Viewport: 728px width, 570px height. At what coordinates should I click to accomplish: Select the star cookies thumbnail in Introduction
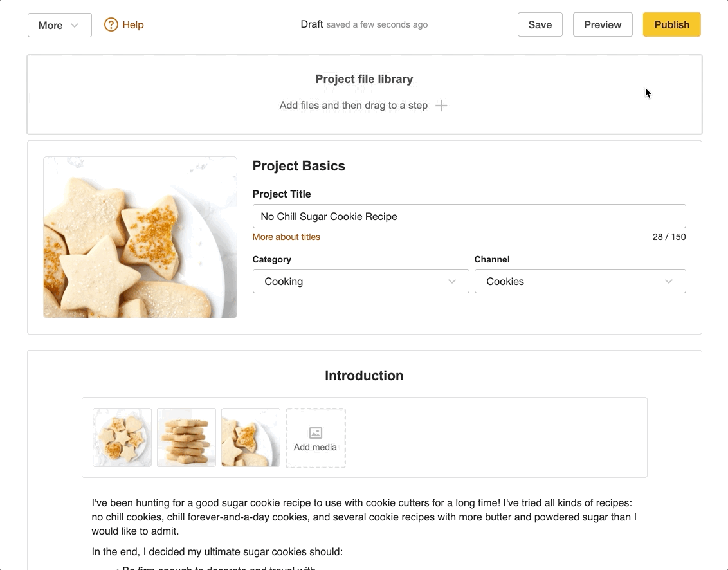(x=122, y=437)
